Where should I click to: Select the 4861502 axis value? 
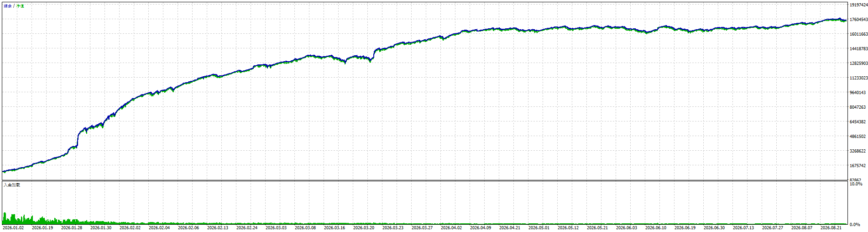(858, 137)
